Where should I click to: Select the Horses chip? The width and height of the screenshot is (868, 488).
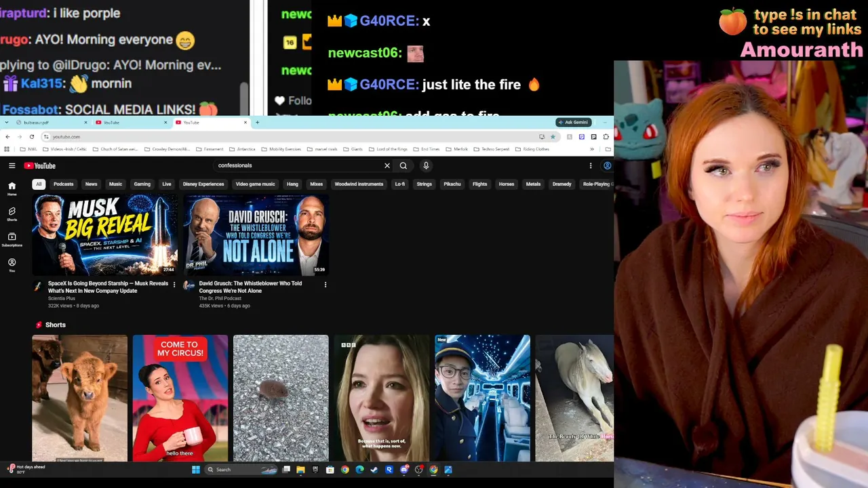tap(507, 184)
